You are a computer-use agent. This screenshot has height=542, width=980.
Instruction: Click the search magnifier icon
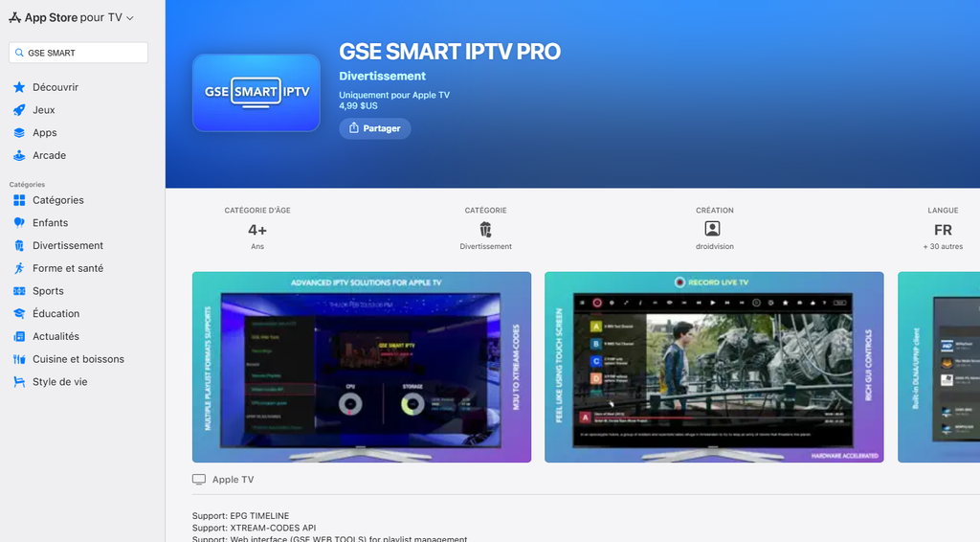19,53
